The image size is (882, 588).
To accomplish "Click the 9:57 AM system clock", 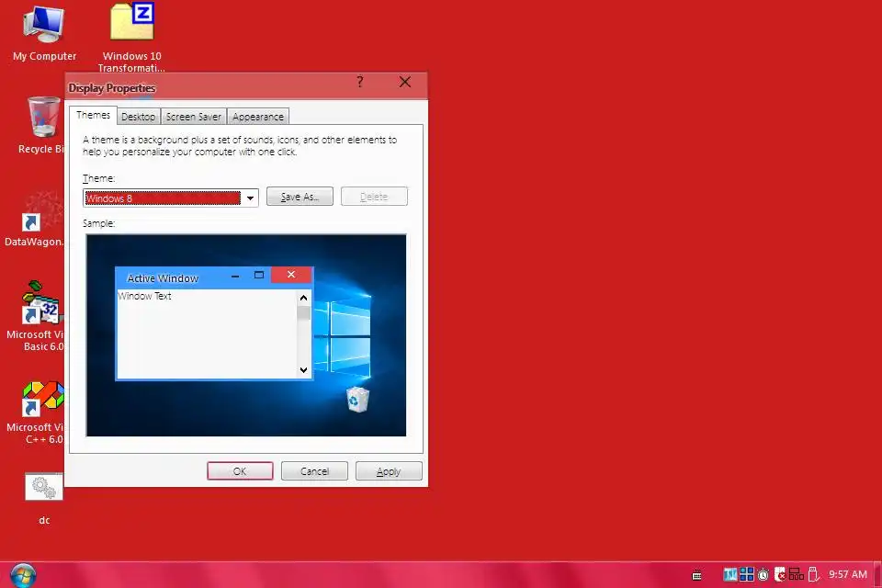I will coord(848,574).
